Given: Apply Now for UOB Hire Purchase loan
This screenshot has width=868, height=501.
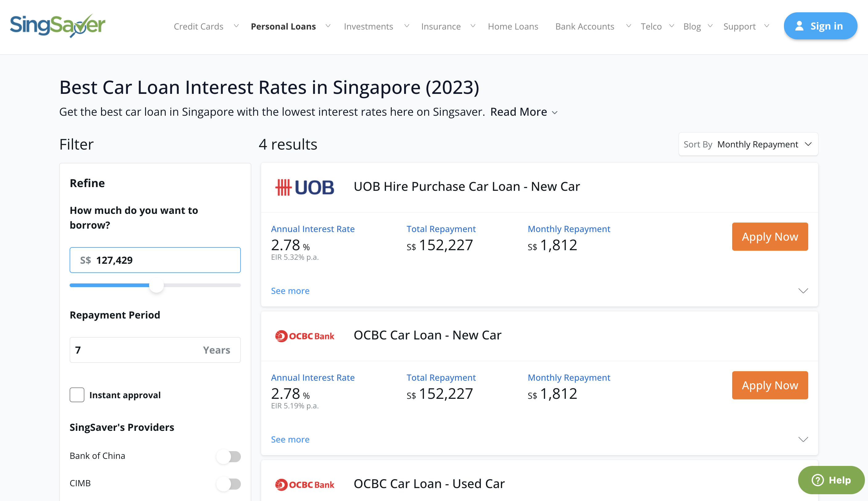Looking at the screenshot, I should [769, 236].
